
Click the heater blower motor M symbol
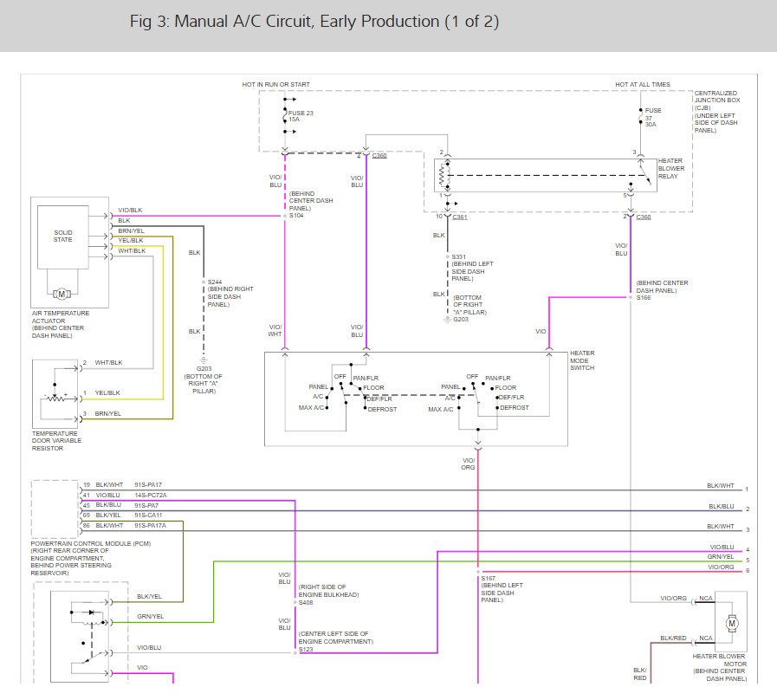732,623
